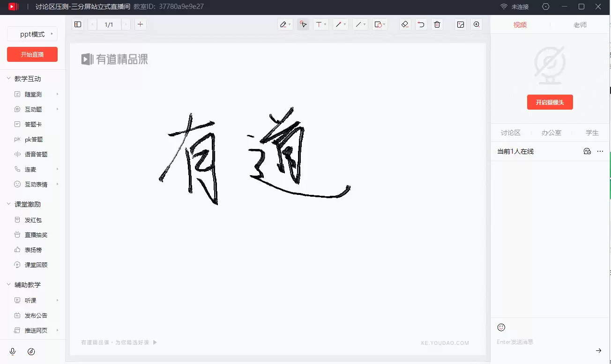This screenshot has height=364, width=611.
Task: Select the eraser tool in toolbar
Action: pos(405,25)
